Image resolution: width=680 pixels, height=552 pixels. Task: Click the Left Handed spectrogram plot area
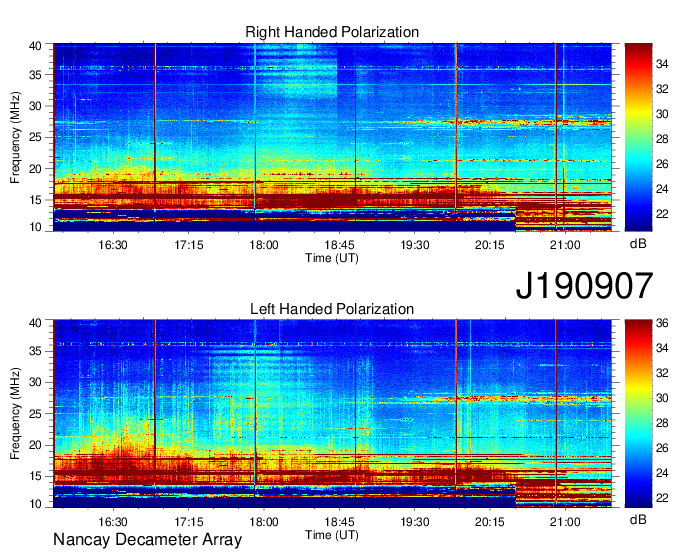(x=333, y=414)
